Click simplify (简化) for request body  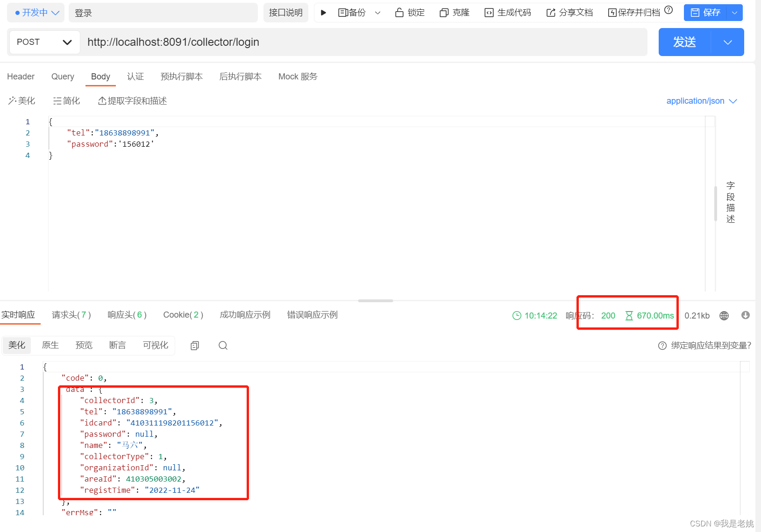pyautogui.click(x=66, y=101)
